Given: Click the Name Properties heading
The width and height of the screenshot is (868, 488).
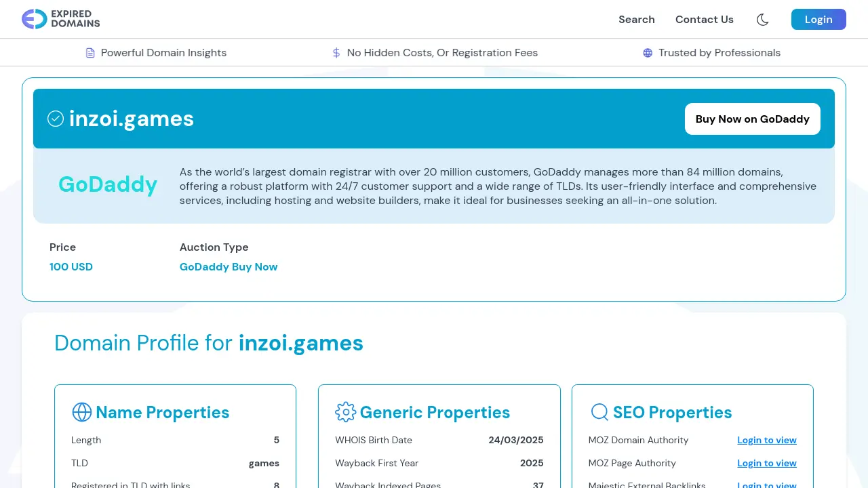Looking at the screenshot, I should pos(163,412).
